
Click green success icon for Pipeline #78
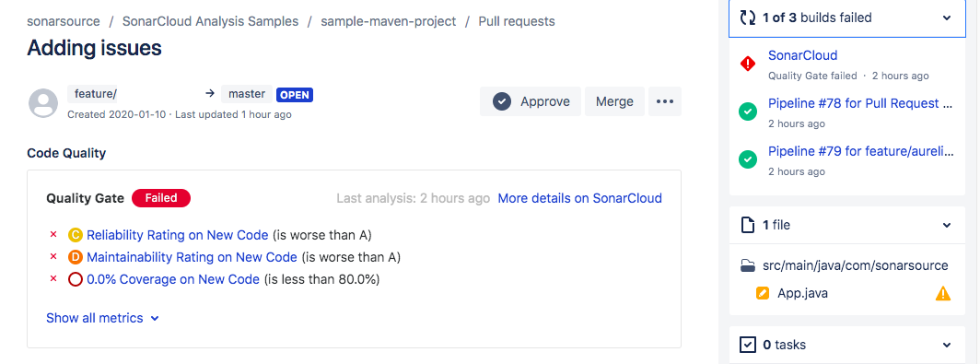click(748, 112)
